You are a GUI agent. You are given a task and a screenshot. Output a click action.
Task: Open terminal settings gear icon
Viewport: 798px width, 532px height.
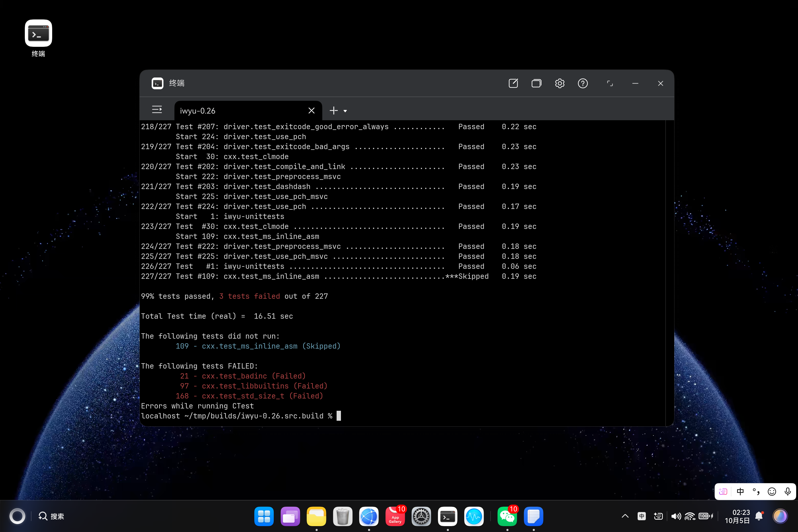(559, 83)
